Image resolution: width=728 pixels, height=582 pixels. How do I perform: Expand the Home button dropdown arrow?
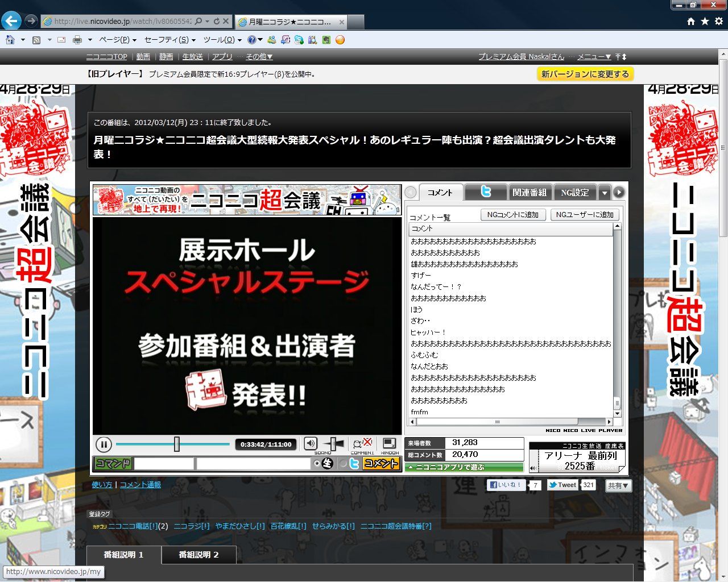click(x=23, y=40)
